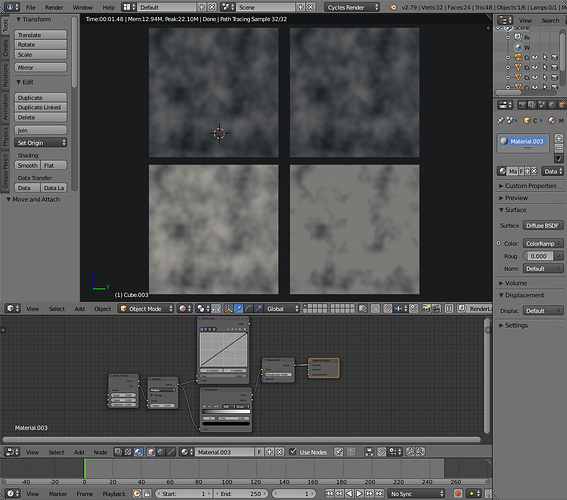
Task: Open the Object properties cube tab
Action: [562, 105]
